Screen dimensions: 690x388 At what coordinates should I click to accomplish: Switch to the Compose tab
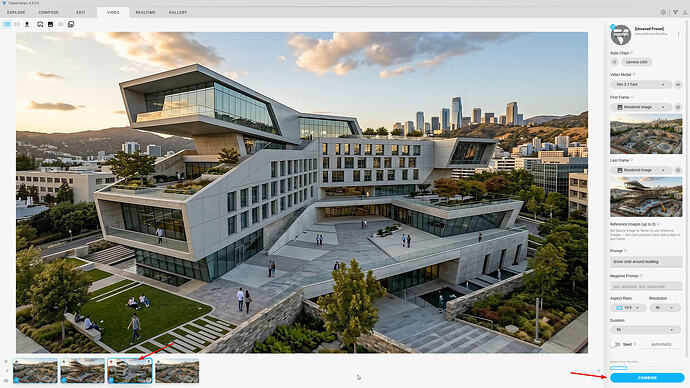point(48,12)
